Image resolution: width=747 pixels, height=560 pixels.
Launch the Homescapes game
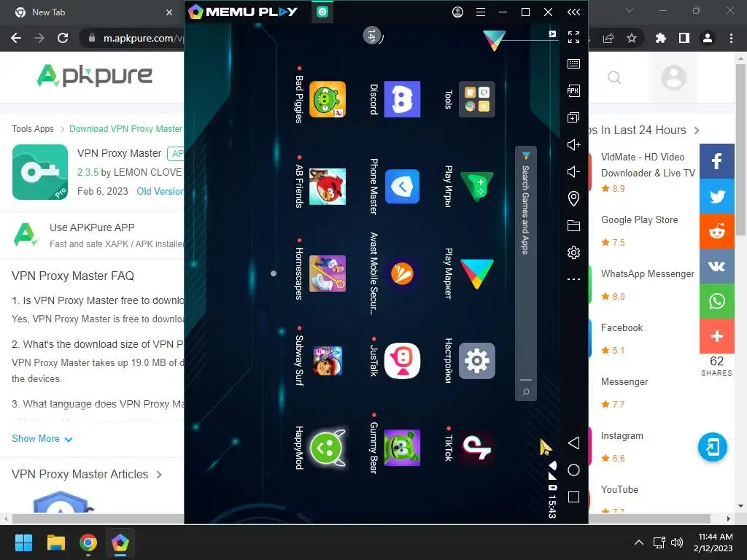click(328, 273)
